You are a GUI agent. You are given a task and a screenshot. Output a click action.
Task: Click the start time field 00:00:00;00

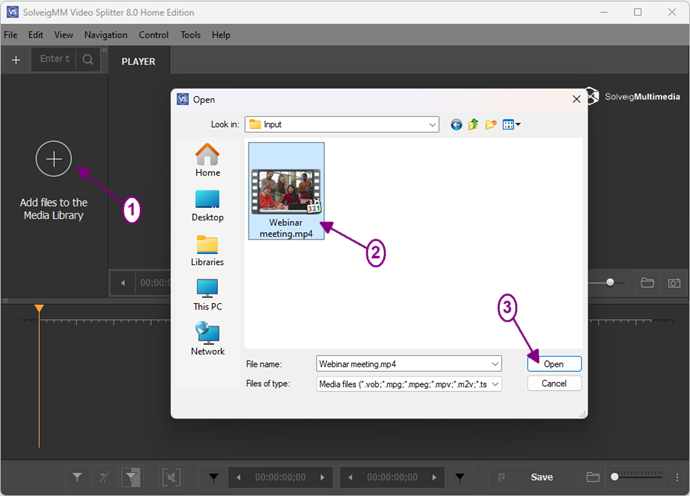point(280,477)
